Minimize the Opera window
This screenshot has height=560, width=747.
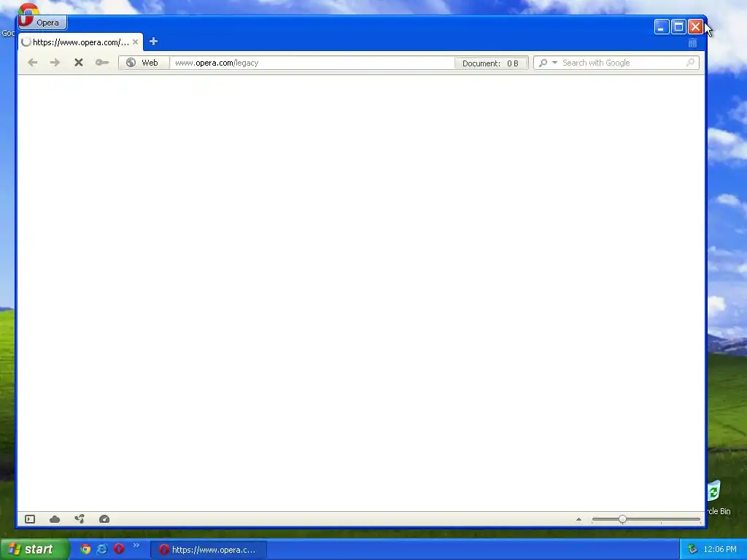661,27
